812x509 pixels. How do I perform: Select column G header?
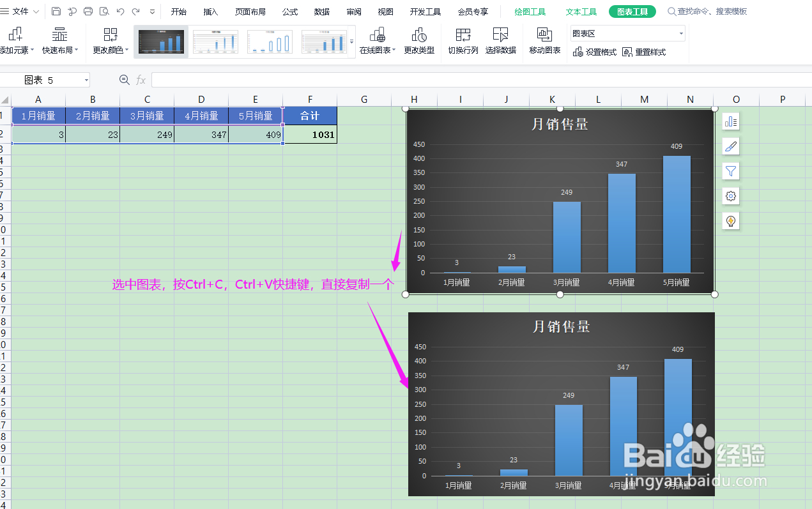pos(364,100)
